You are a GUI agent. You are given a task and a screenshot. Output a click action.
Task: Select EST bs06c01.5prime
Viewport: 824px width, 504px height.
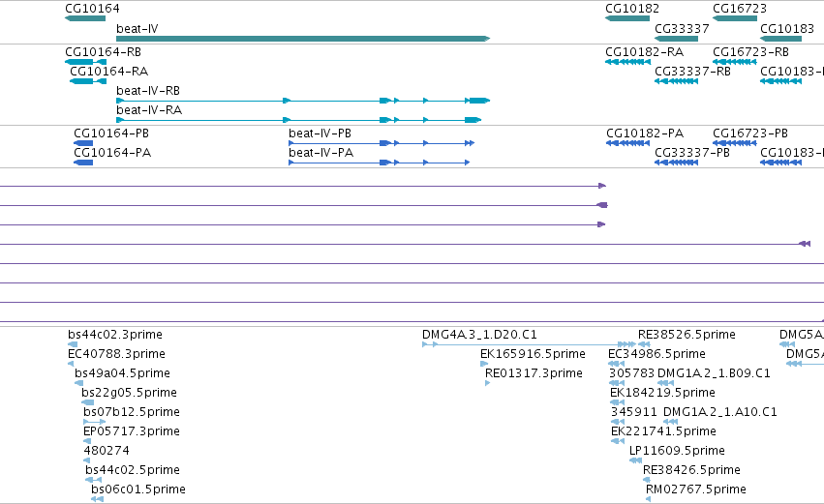pos(97,499)
